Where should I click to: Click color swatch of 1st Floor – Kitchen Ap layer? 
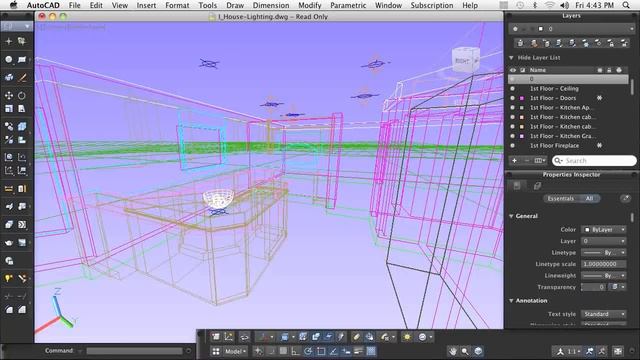(x=522, y=107)
